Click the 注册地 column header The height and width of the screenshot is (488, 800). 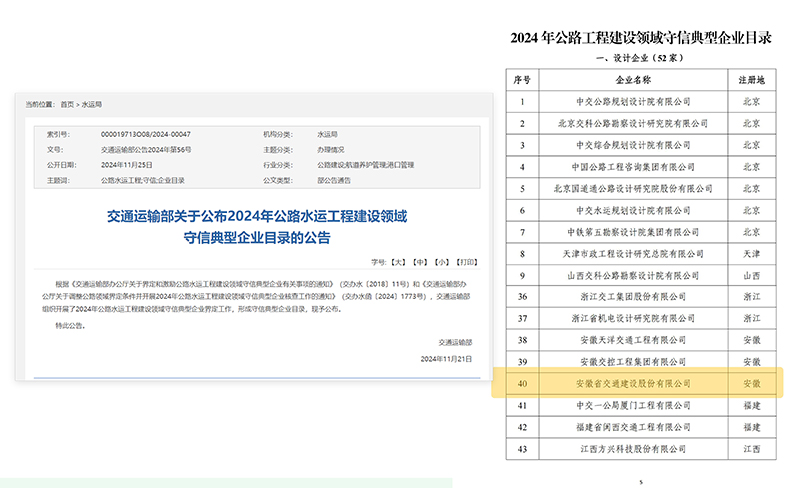750,79
